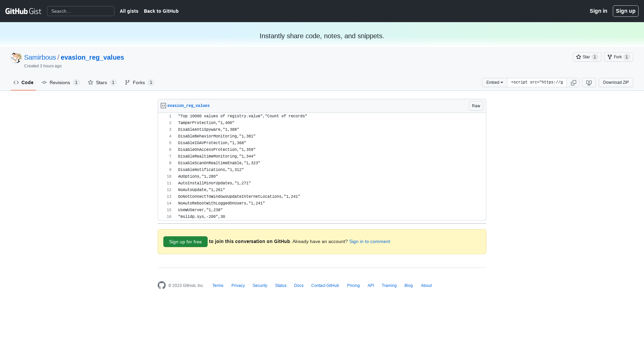
Task: Open Docs footer link
Action: (299, 286)
